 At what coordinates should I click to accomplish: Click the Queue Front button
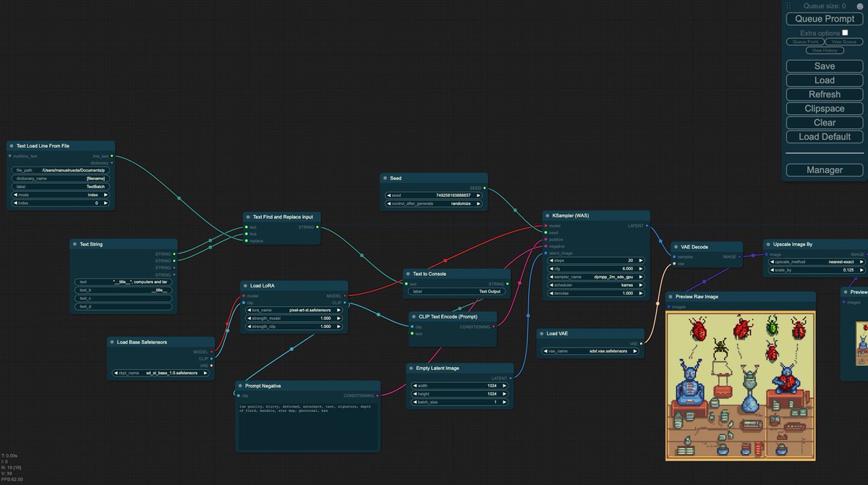805,42
